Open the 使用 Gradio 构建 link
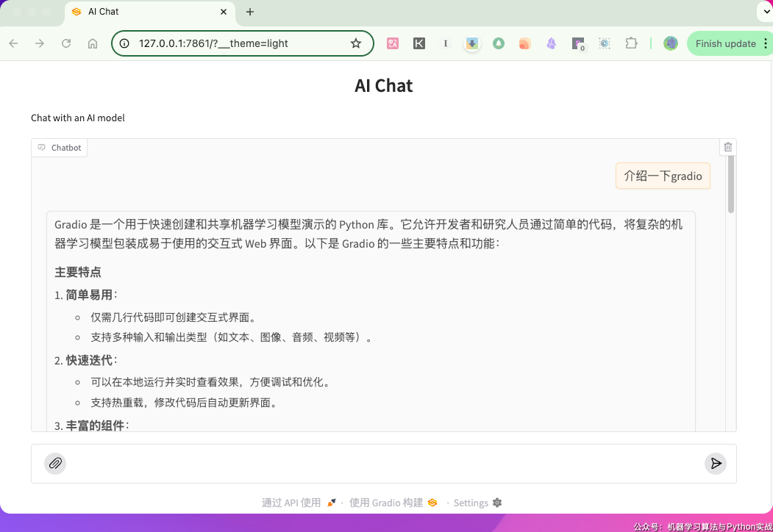This screenshot has height=532, width=773. [x=393, y=503]
